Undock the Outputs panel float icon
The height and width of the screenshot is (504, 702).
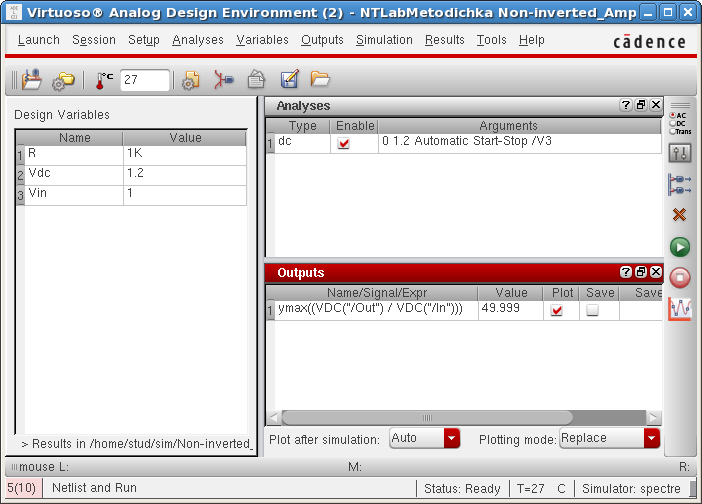(x=641, y=272)
